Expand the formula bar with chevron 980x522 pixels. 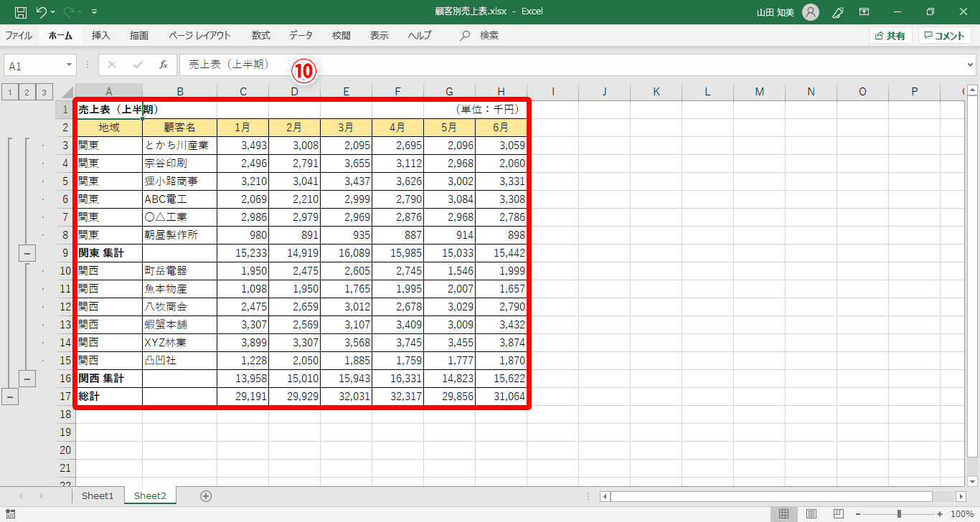[x=971, y=65]
